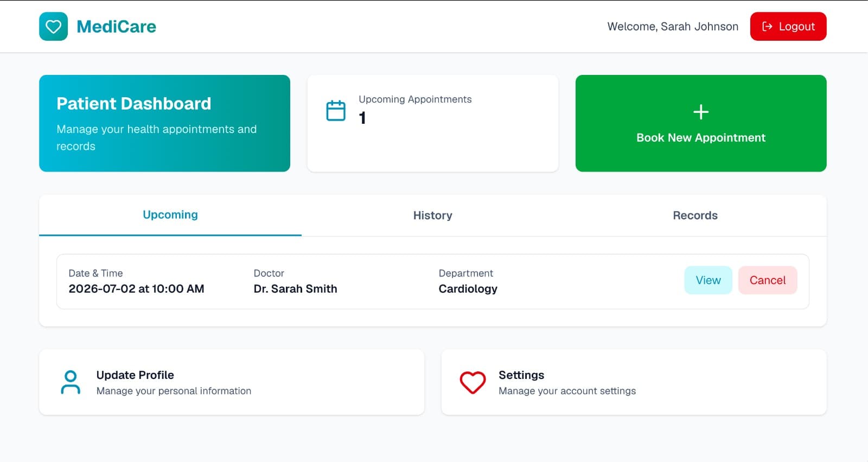The height and width of the screenshot is (462, 868).
Task: Click the person icon beside Update Profile
Action: [71, 382]
